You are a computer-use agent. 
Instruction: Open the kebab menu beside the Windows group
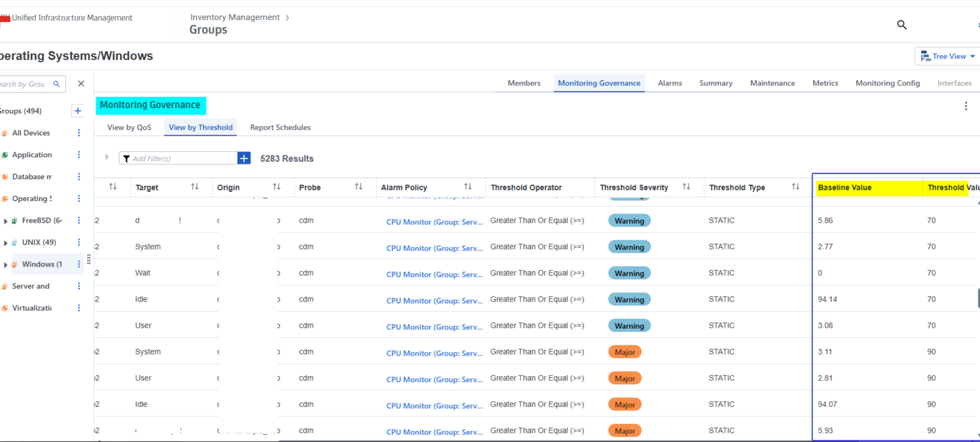(78, 264)
